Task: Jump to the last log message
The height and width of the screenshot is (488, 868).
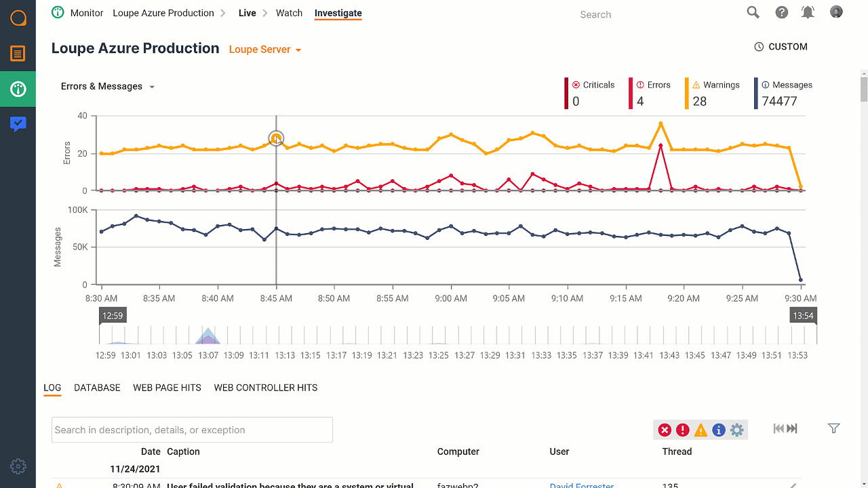Action: click(x=792, y=428)
